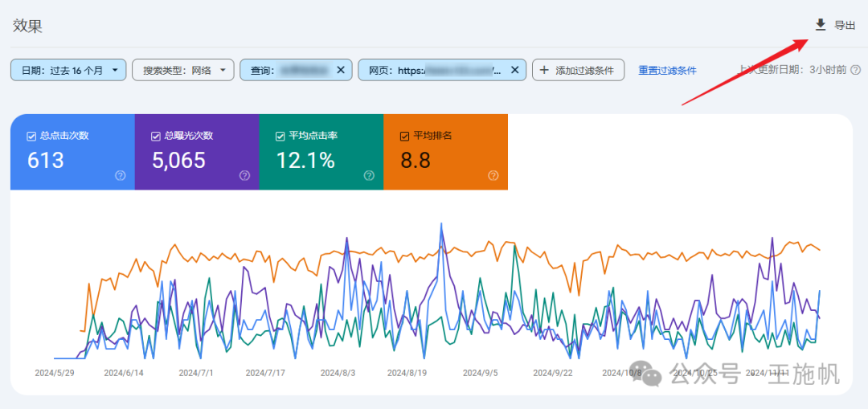Viewport: 868px width, 409px height.
Task: Click chart axis label 2024/7/17
Action: click(265, 373)
